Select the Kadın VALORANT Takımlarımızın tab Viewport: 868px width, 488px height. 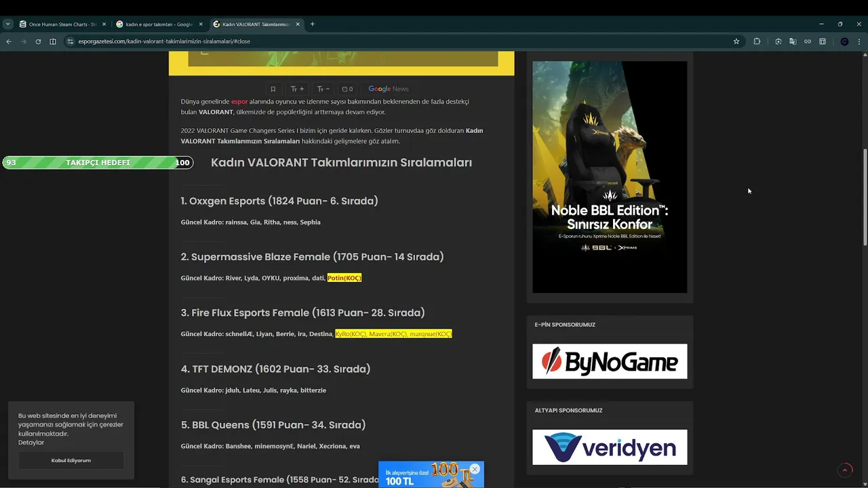(x=256, y=24)
